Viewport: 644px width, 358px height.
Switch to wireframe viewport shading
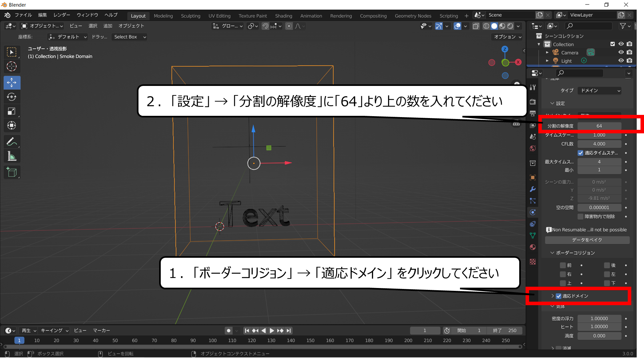tap(486, 26)
